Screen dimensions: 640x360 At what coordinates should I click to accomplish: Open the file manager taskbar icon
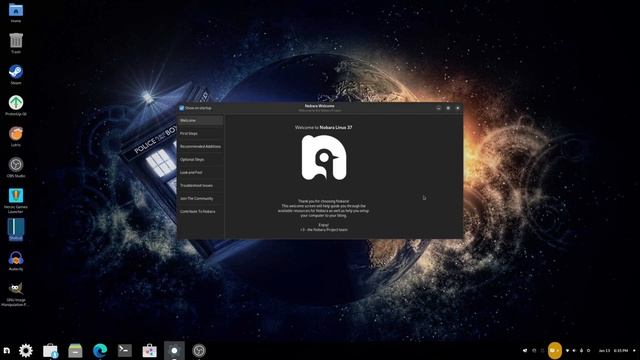(x=75, y=351)
